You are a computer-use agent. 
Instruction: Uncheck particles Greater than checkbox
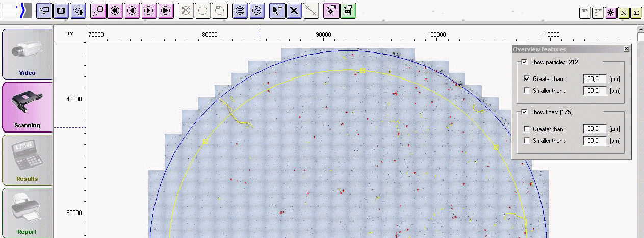click(527, 79)
